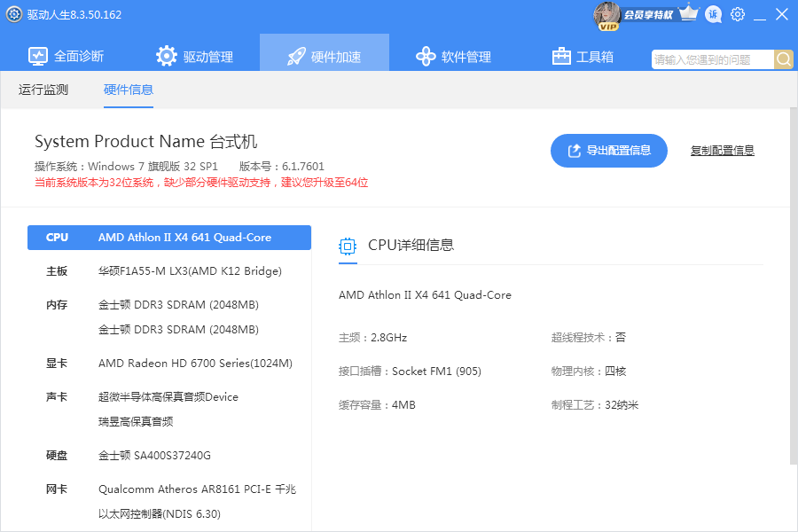Select 声卡 超微半导体高保真音频Device row

point(169,396)
